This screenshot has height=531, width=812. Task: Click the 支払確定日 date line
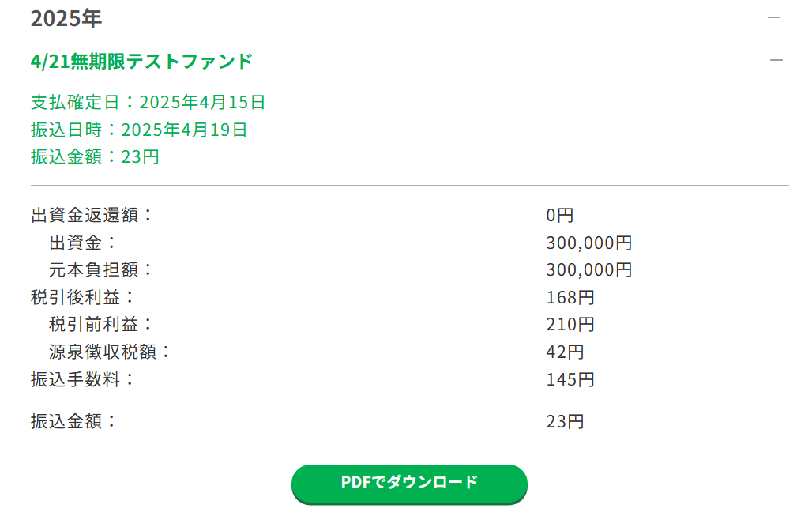148,102
